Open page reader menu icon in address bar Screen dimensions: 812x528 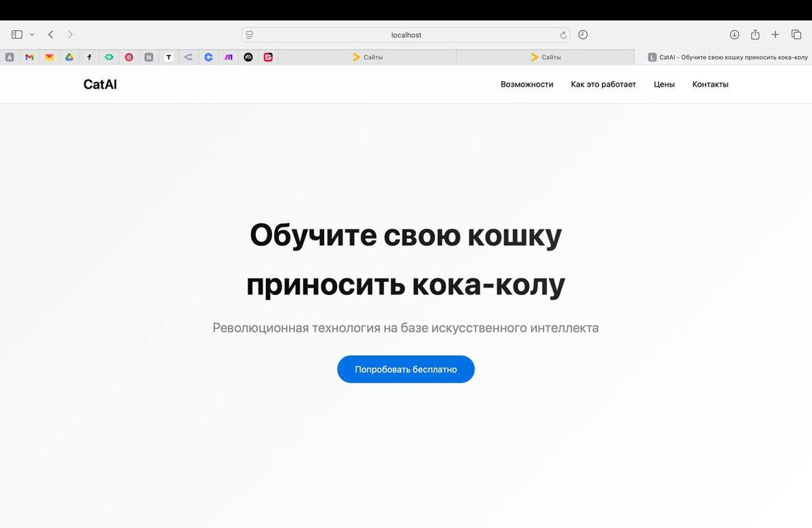(250, 35)
